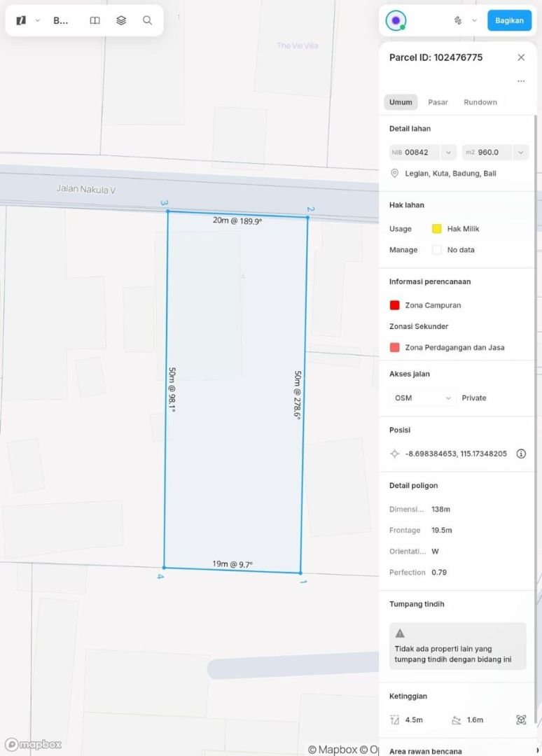The height and width of the screenshot is (756, 542).
Task: Switch to the Pasar tab
Action: point(438,102)
